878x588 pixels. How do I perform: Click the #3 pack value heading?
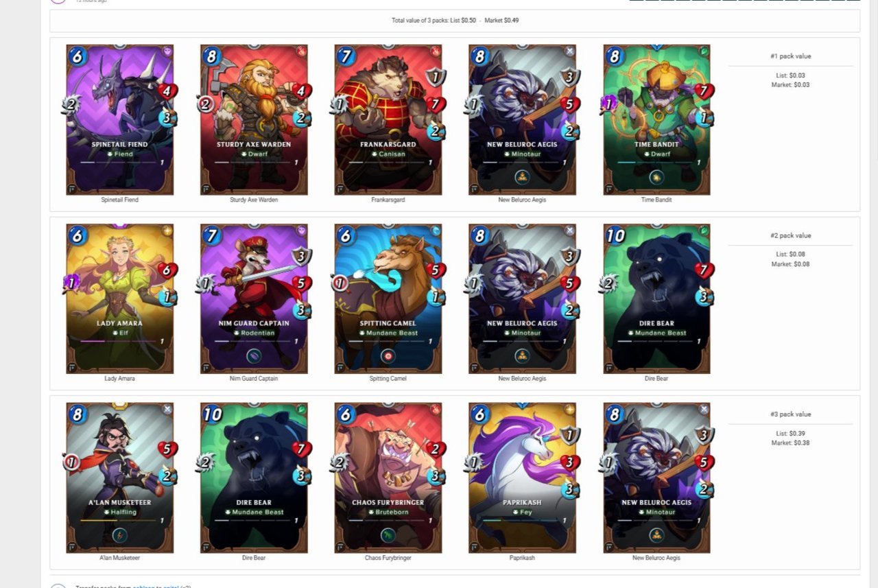click(790, 414)
